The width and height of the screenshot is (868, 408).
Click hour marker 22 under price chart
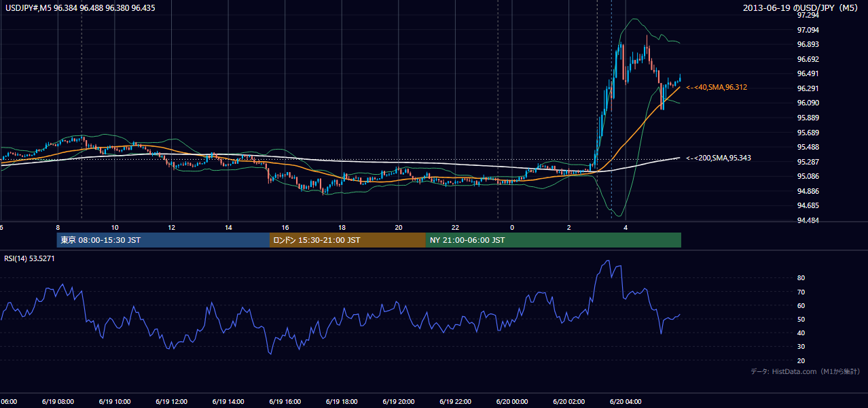(x=455, y=227)
